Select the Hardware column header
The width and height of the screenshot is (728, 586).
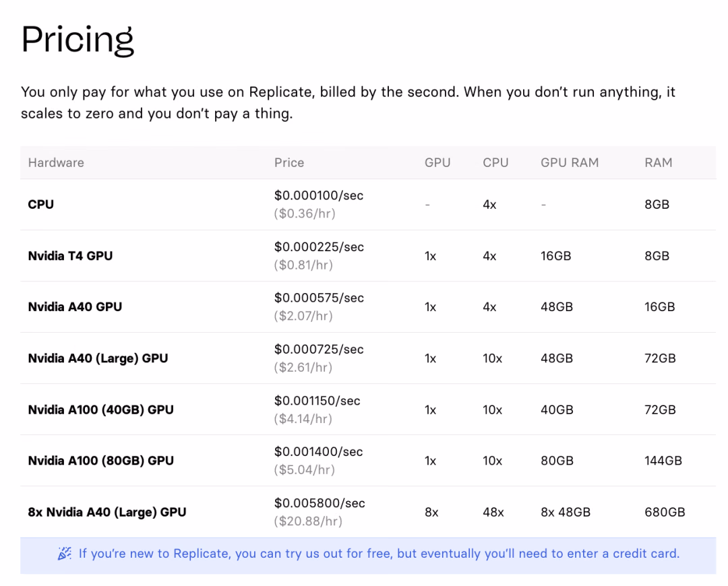(x=56, y=162)
